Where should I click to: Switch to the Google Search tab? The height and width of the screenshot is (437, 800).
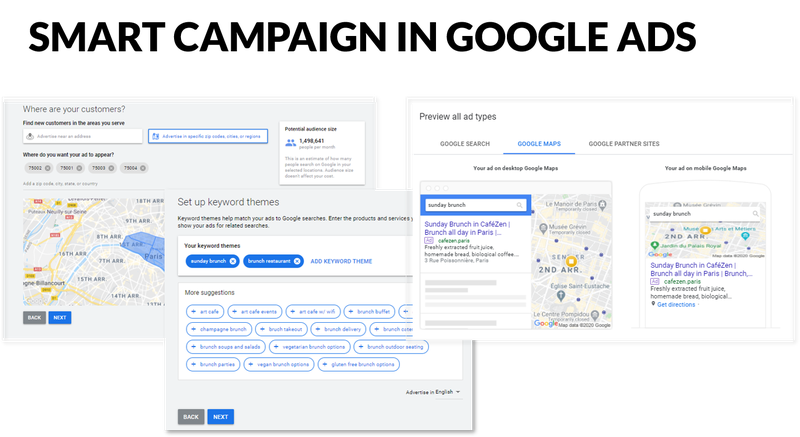(x=465, y=144)
